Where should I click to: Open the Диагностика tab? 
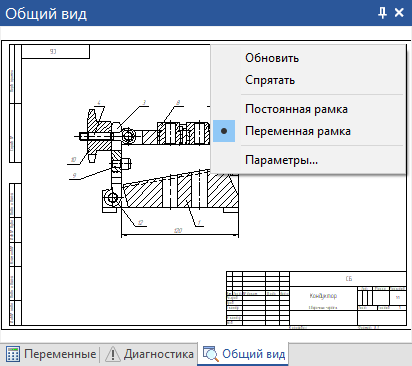point(149,354)
